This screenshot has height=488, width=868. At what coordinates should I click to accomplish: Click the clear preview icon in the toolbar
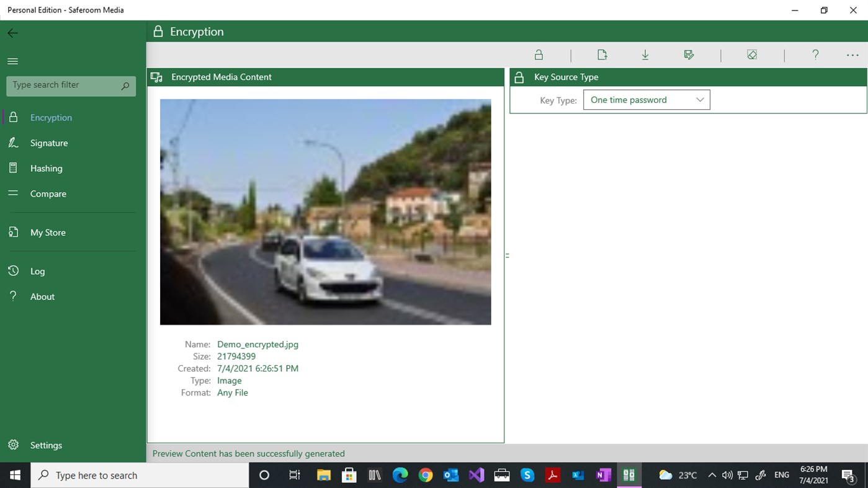pos(752,55)
